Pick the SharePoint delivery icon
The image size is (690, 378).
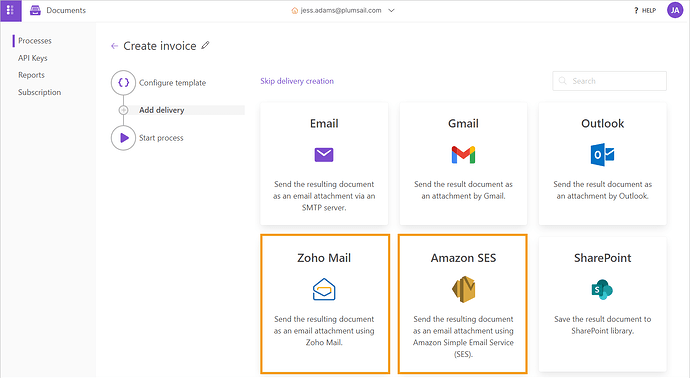pyautogui.click(x=602, y=290)
